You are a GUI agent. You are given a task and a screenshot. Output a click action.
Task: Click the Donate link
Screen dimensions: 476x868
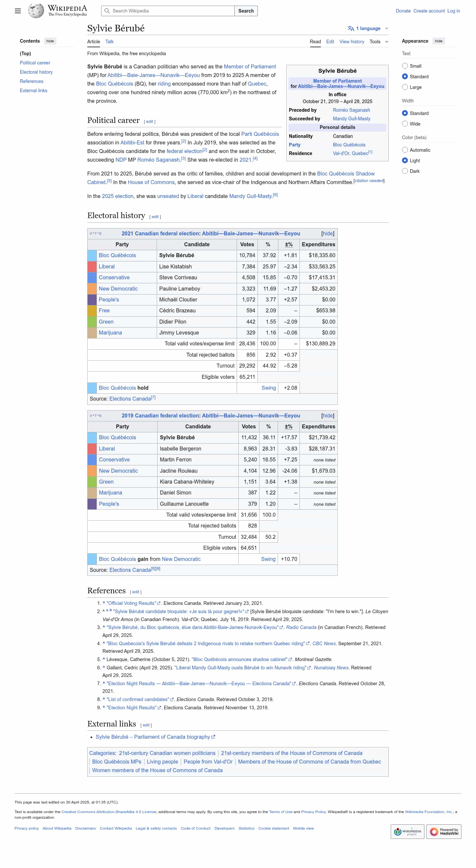click(403, 11)
